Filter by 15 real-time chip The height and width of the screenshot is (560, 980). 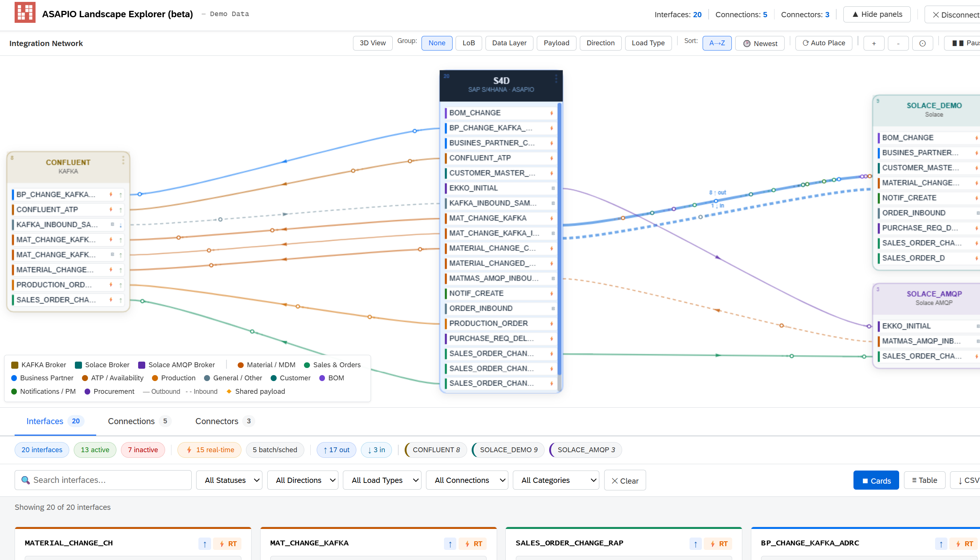[x=209, y=450]
